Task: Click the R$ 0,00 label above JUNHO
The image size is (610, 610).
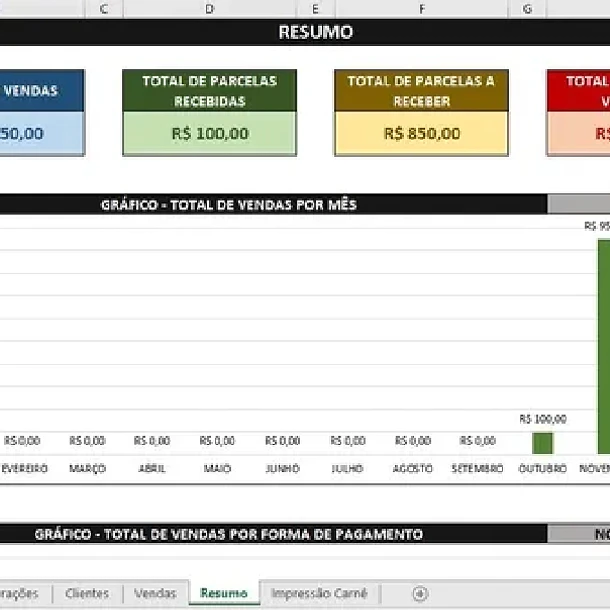Action: [283, 441]
